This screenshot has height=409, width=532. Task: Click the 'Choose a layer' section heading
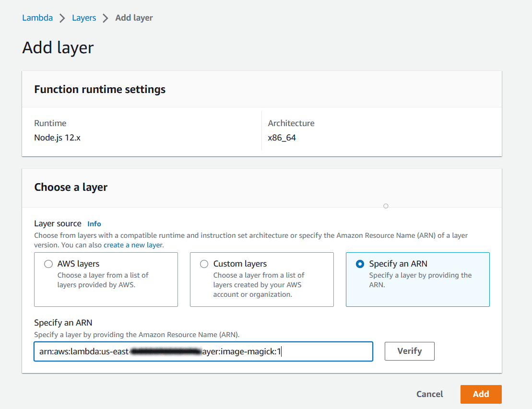tap(71, 187)
